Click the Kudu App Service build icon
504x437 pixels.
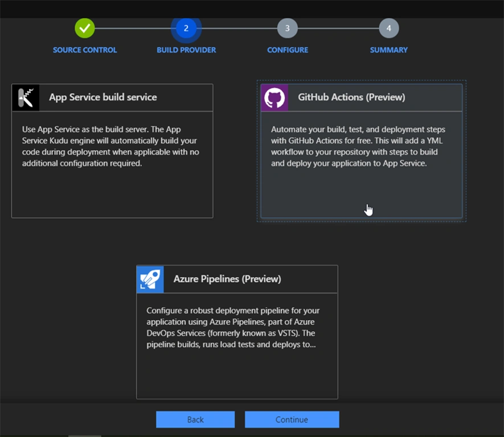coord(26,98)
